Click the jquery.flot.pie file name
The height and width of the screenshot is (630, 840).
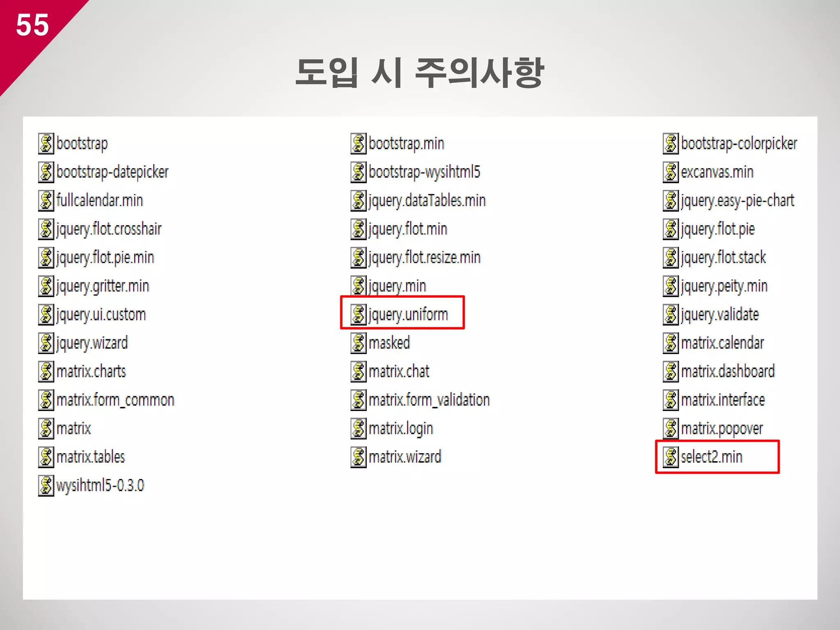tap(718, 229)
